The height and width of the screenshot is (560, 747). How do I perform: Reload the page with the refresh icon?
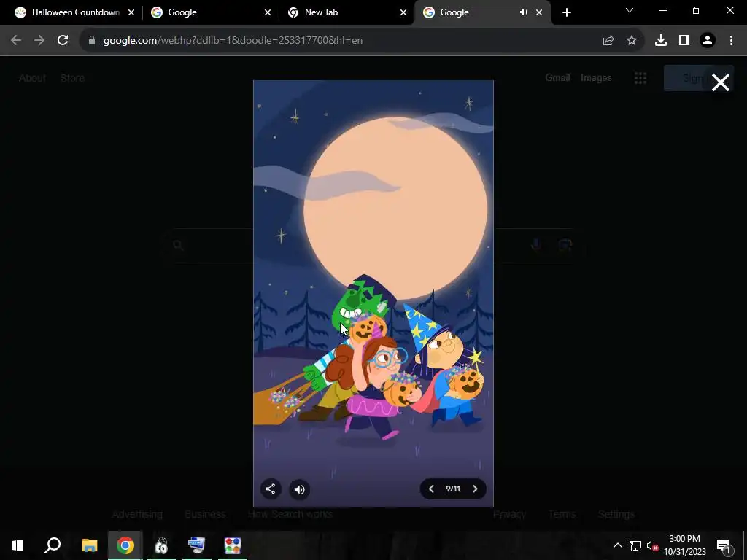63,41
